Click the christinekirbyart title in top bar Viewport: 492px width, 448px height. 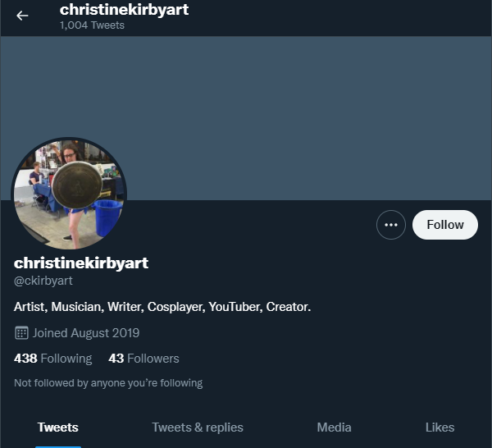[125, 9]
